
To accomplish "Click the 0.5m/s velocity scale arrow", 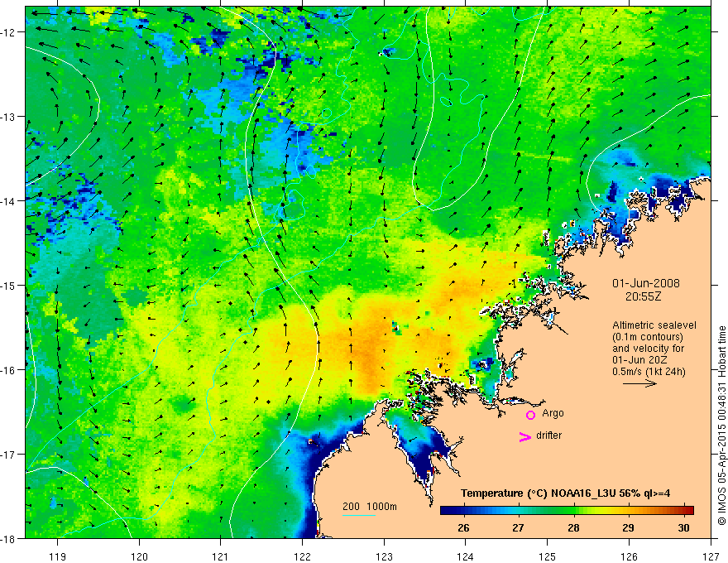I will [639, 383].
